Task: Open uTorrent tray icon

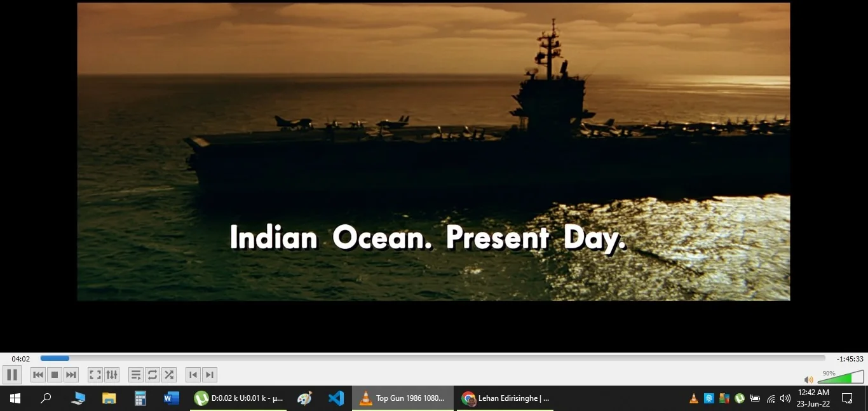Action: (x=740, y=398)
